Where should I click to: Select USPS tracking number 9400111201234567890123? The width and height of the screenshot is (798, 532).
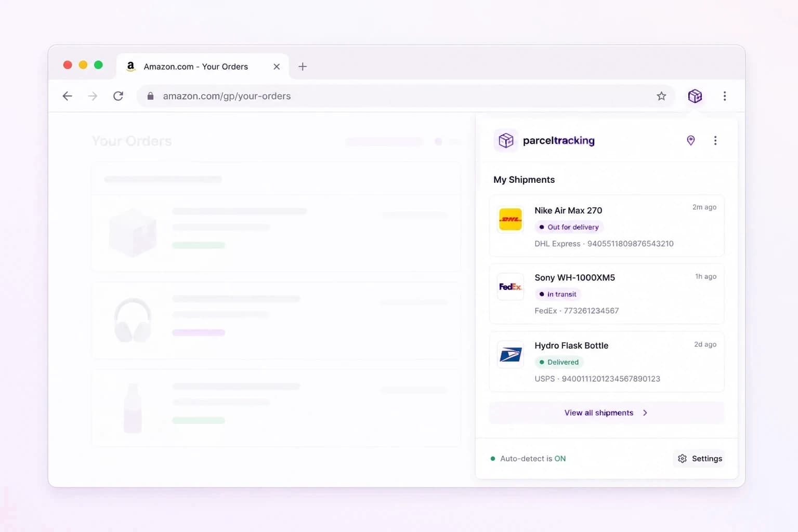point(611,379)
